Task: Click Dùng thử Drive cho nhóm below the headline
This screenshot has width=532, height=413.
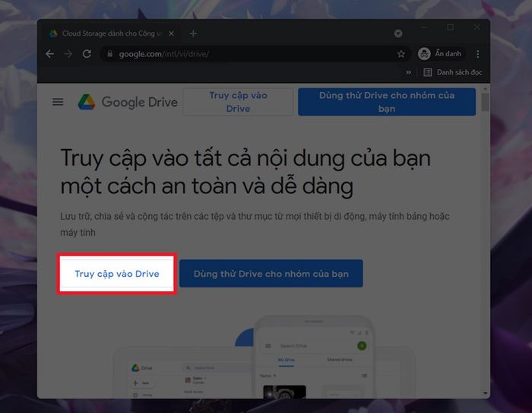Action: click(x=271, y=274)
